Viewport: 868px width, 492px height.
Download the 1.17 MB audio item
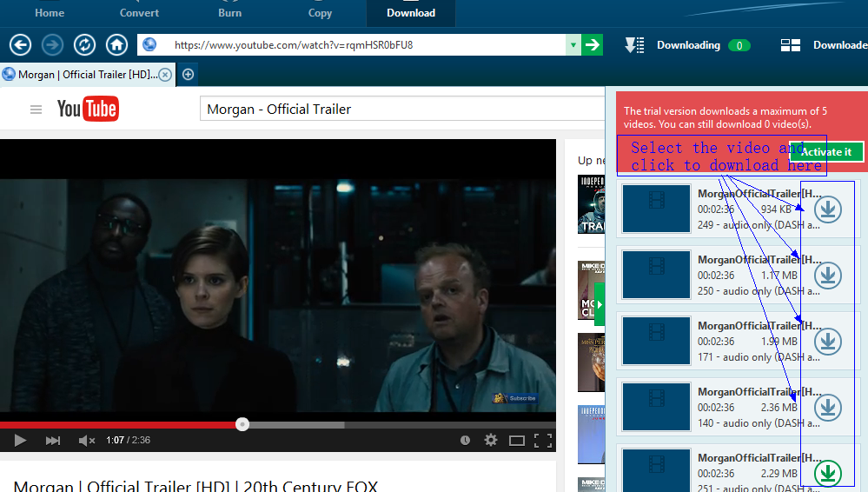click(828, 276)
